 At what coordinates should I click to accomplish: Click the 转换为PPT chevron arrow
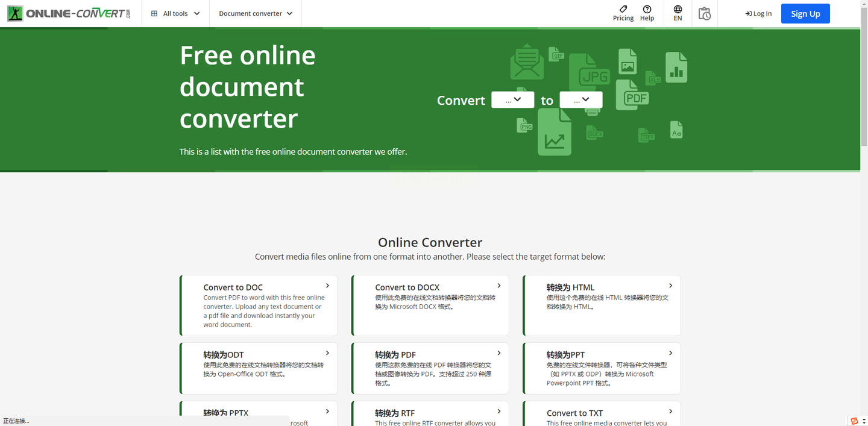670,353
